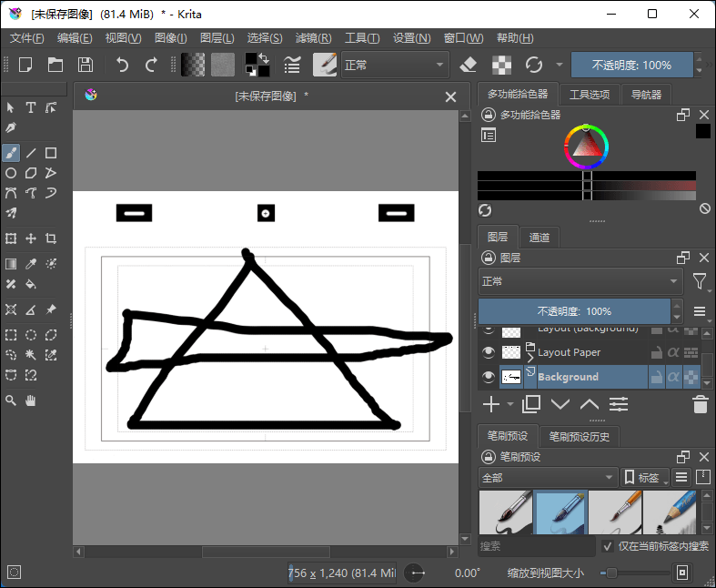Screen dimensions: 716x588
Task: Select the Polygon tool
Action: (31, 173)
